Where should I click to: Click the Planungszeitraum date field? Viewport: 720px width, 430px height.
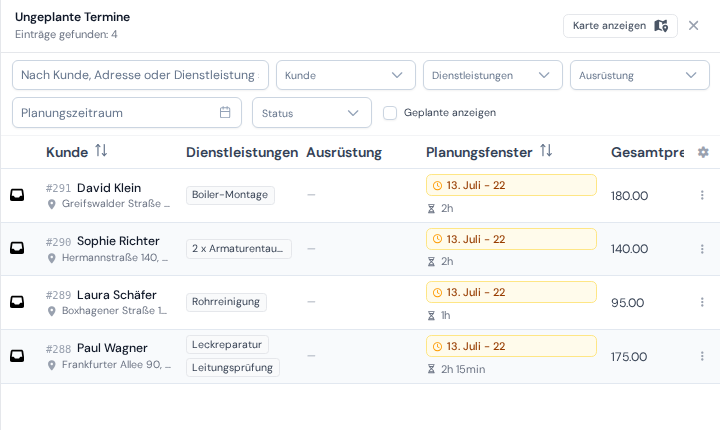(127, 113)
